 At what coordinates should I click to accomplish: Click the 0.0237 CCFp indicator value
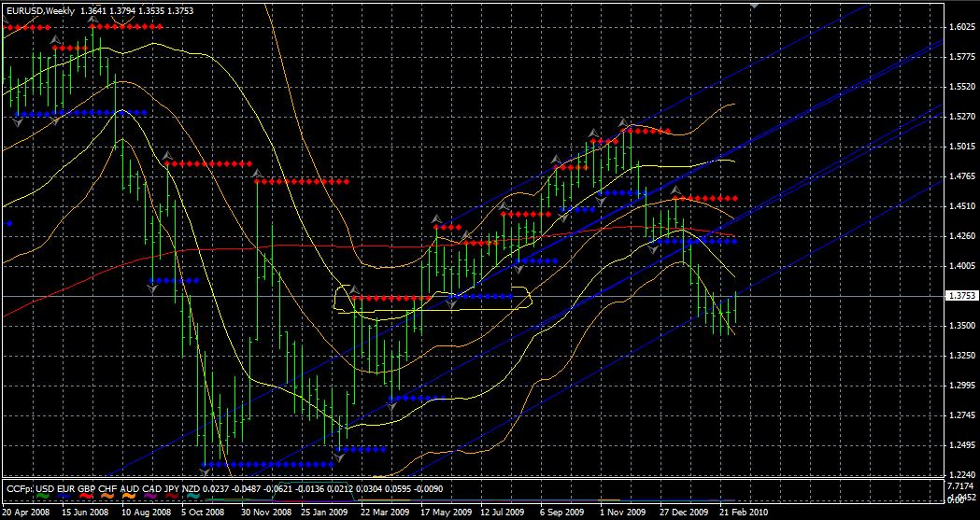pyautogui.click(x=215, y=489)
